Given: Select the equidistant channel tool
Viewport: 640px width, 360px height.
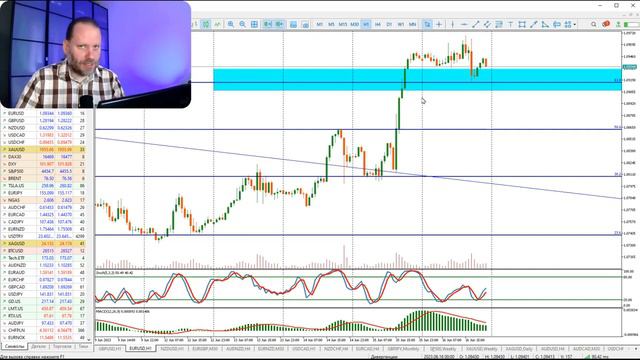Looking at the screenshot, I should point(487,24).
